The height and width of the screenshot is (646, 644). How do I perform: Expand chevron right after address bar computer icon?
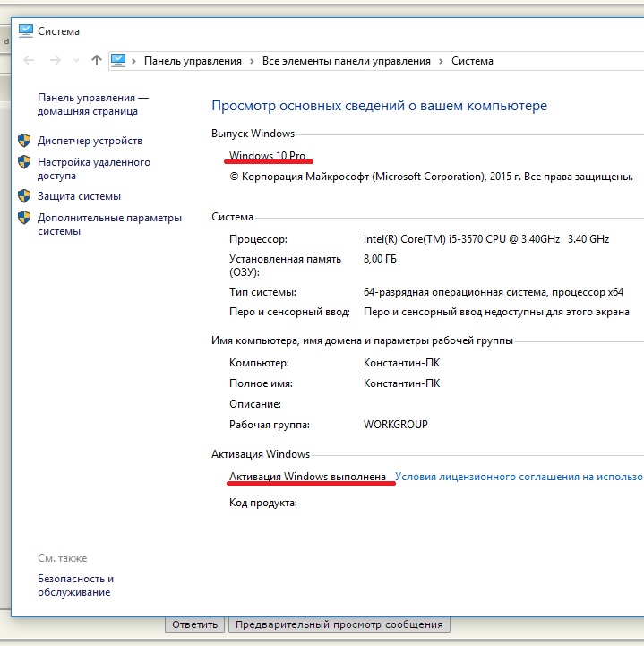(134, 61)
